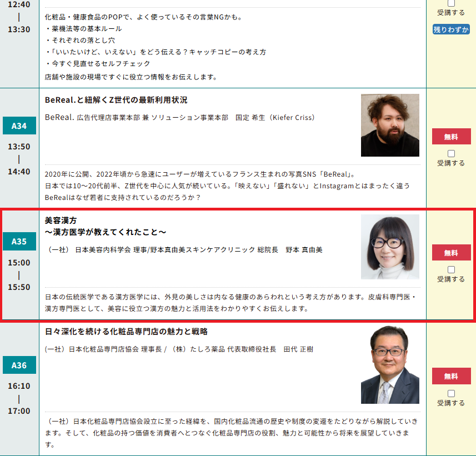
Task: Check the 受講する box for session A34
Action: coord(451,154)
